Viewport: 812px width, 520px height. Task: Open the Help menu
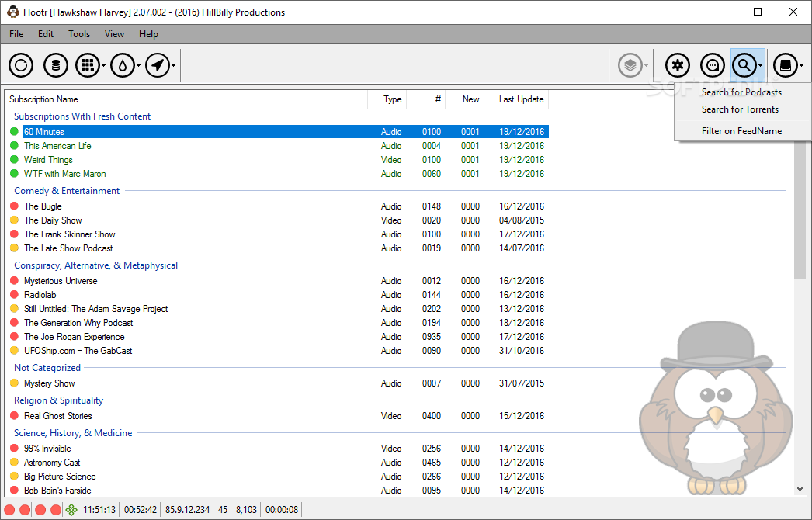pos(148,34)
